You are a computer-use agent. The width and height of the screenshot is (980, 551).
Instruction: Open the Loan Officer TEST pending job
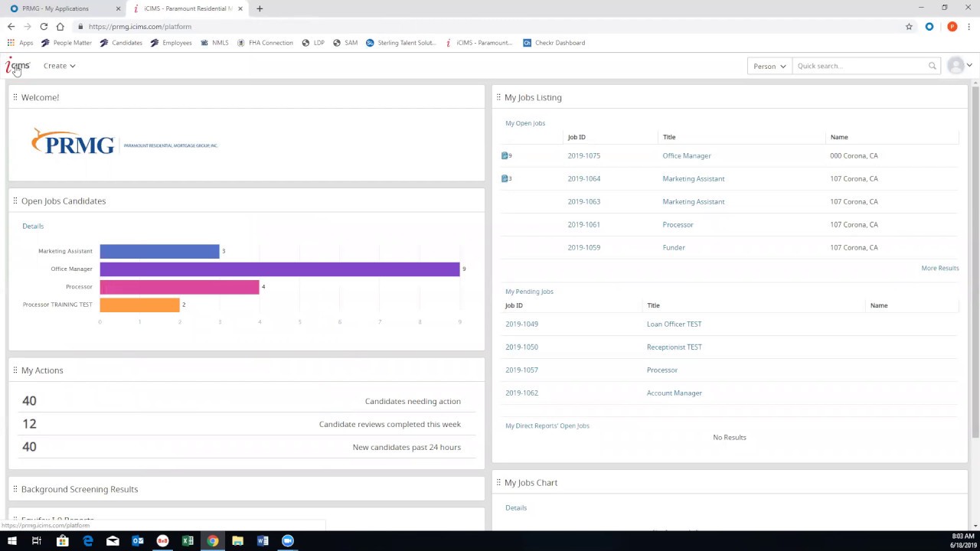(x=674, y=324)
